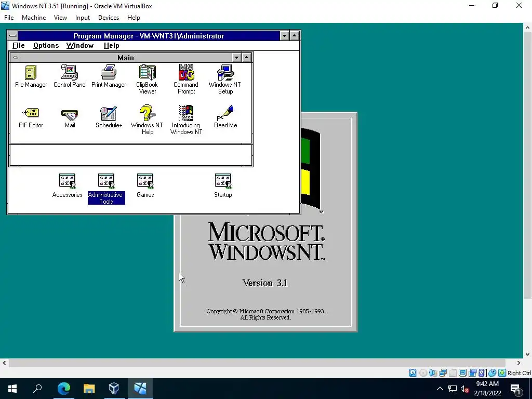Open Windows NT Help icon
Viewport: 532px width, 399px height.
[147, 120]
